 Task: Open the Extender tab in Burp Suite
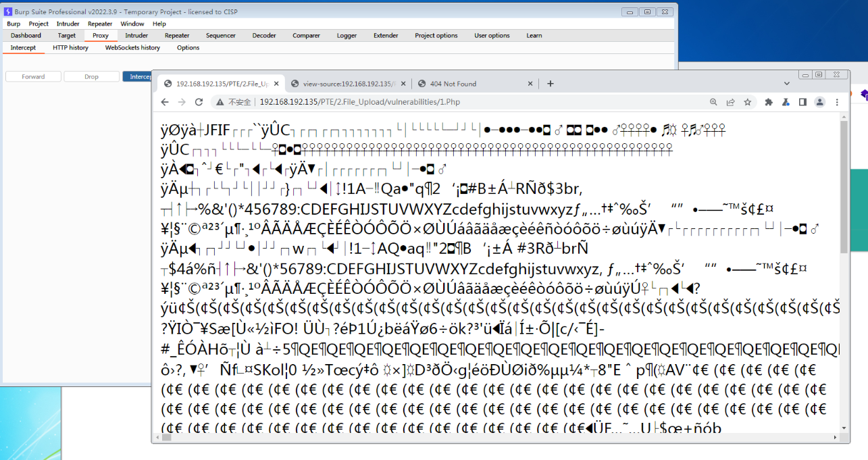[386, 36]
